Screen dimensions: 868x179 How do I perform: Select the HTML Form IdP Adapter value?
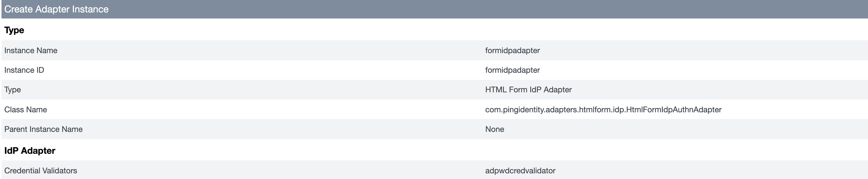pyautogui.click(x=528, y=90)
